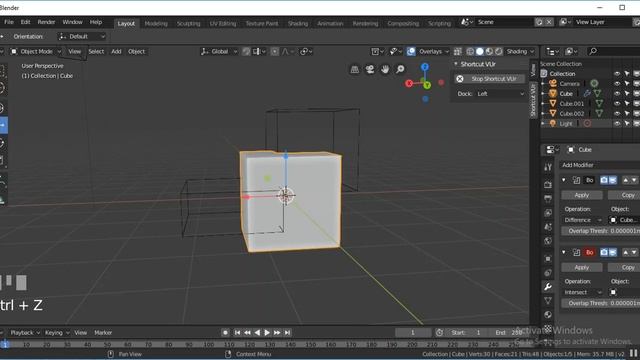Select solid shading mode icon
640x360 pixels.
coord(480,51)
